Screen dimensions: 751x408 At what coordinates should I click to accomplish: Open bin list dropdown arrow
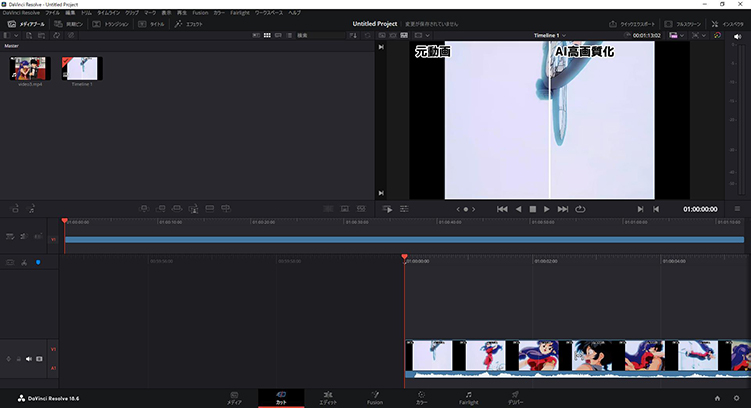point(16,35)
